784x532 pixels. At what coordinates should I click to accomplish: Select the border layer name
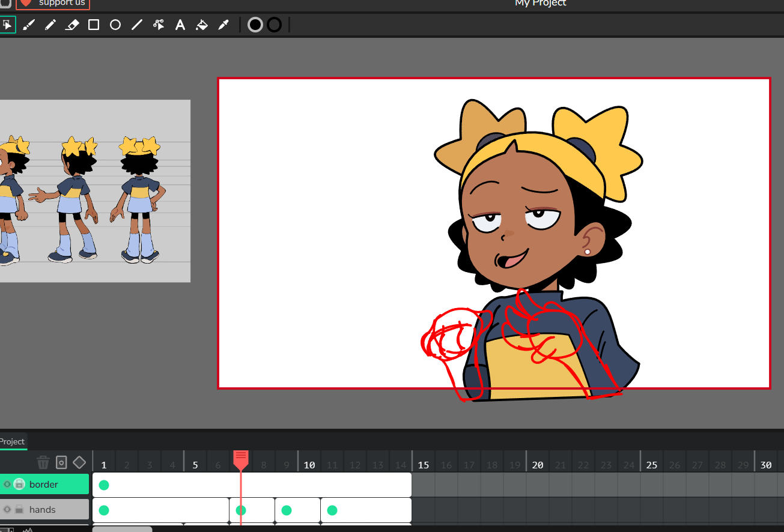(x=44, y=485)
